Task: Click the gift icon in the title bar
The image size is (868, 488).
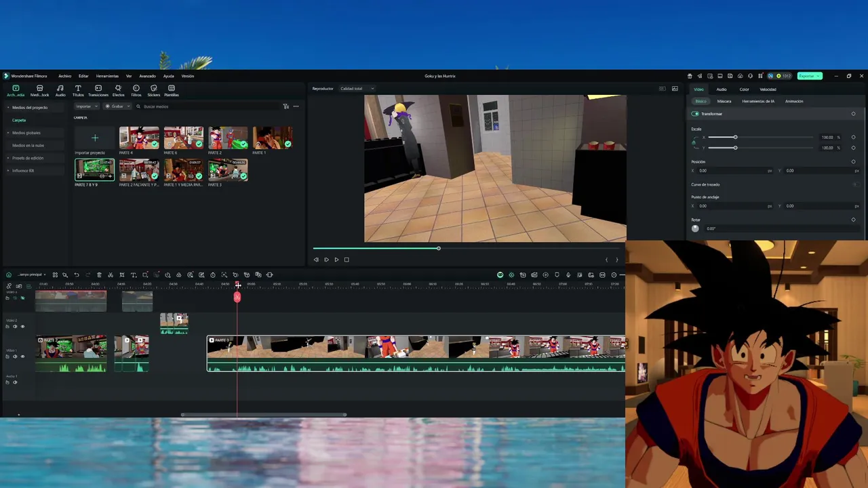Action: (x=690, y=76)
